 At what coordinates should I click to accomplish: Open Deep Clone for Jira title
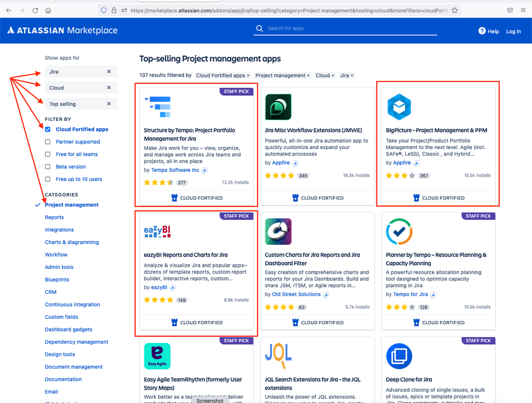(x=409, y=380)
